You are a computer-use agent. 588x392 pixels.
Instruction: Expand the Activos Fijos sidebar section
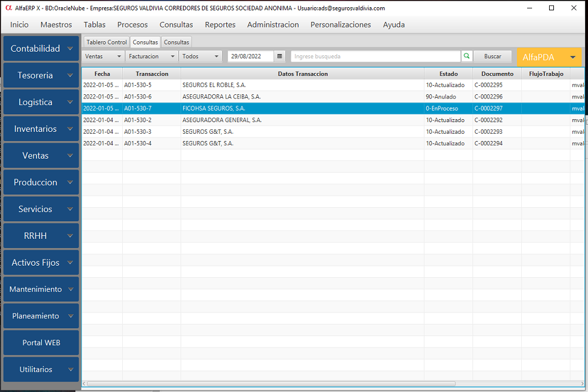point(41,263)
